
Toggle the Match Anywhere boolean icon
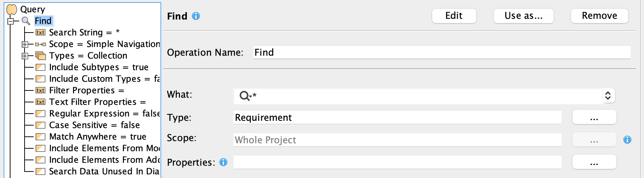[40, 137]
